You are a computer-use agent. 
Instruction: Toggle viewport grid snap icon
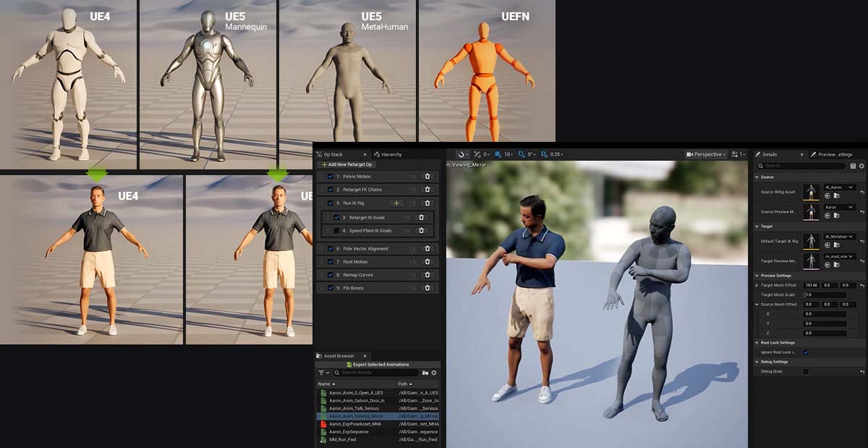(499, 154)
